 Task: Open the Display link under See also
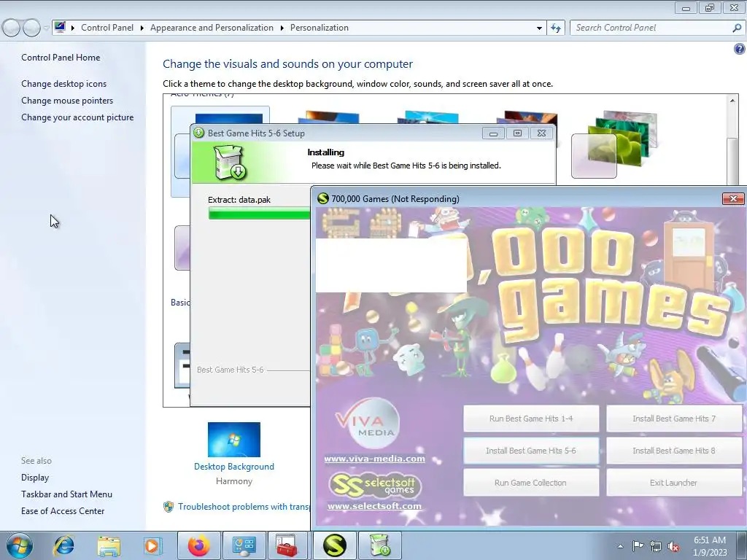(35, 478)
